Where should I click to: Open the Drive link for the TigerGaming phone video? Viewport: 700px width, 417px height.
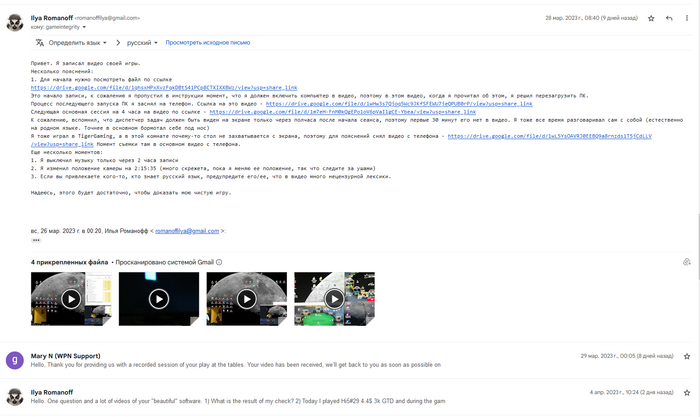550,136
